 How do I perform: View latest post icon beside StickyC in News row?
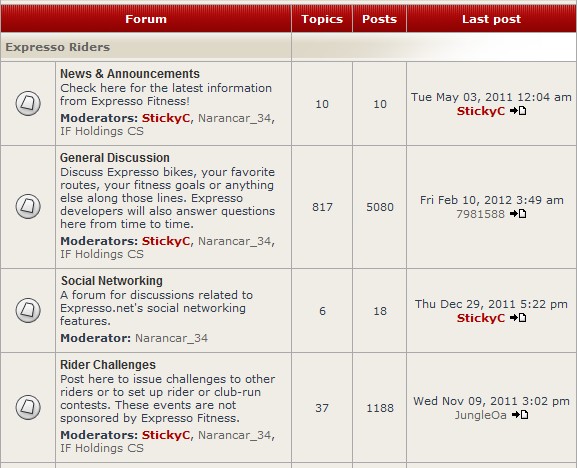click(x=518, y=110)
